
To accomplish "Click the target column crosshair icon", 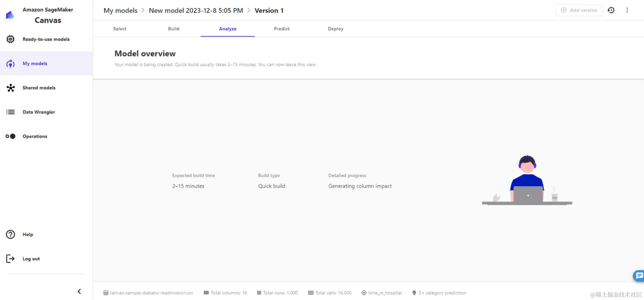I will pos(364,293).
